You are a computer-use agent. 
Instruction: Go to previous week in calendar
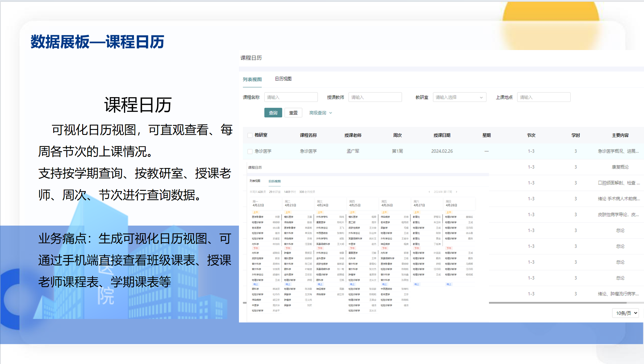(x=429, y=192)
